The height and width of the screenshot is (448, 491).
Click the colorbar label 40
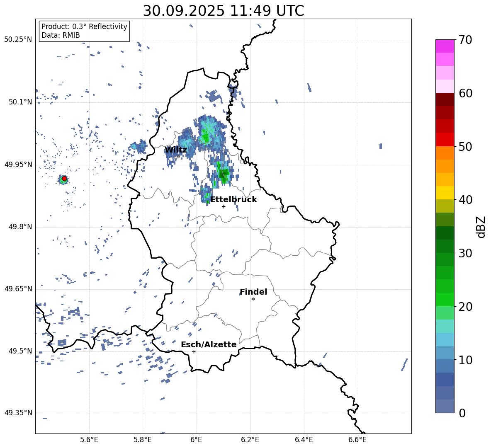click(x=466, y=200)
